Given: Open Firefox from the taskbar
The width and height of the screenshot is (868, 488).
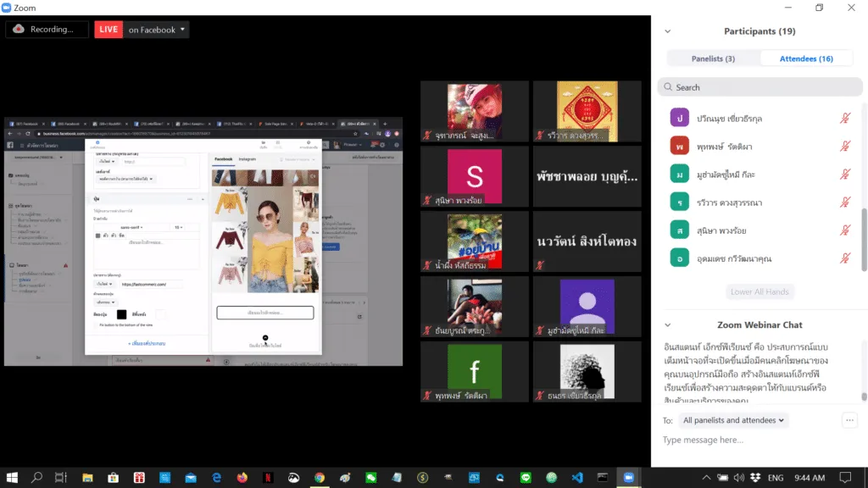Looking at the screenshot, I should (x=242, y=478).
